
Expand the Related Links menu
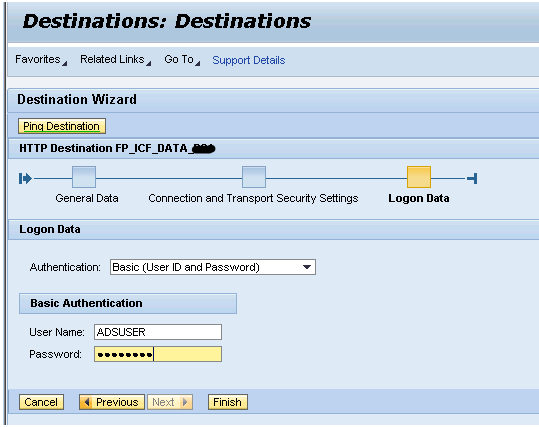(116, 59)
